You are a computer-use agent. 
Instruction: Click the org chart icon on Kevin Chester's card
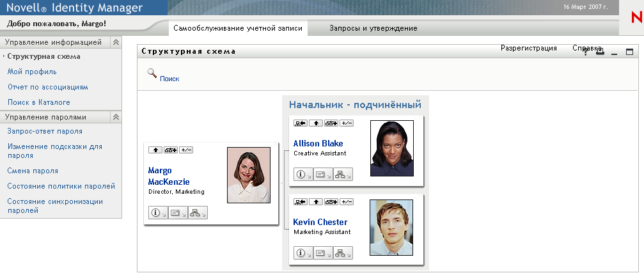pyautogui.click(x=342, y=253)
